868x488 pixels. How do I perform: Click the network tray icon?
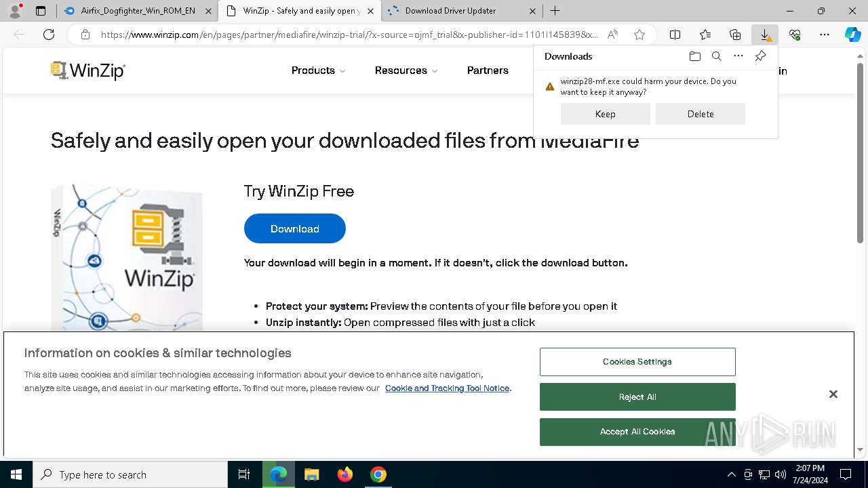pyautogui.click(x=764, y=474)
